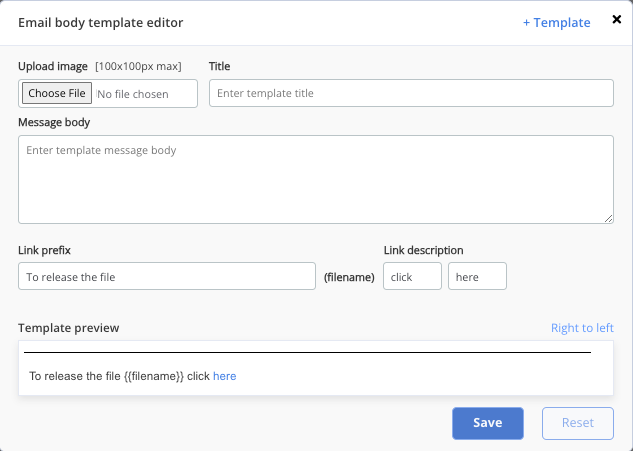Focus the Title input field
The width and height of the screenshot is (633, 451).
pyautogui.click(x=411, y=93)
